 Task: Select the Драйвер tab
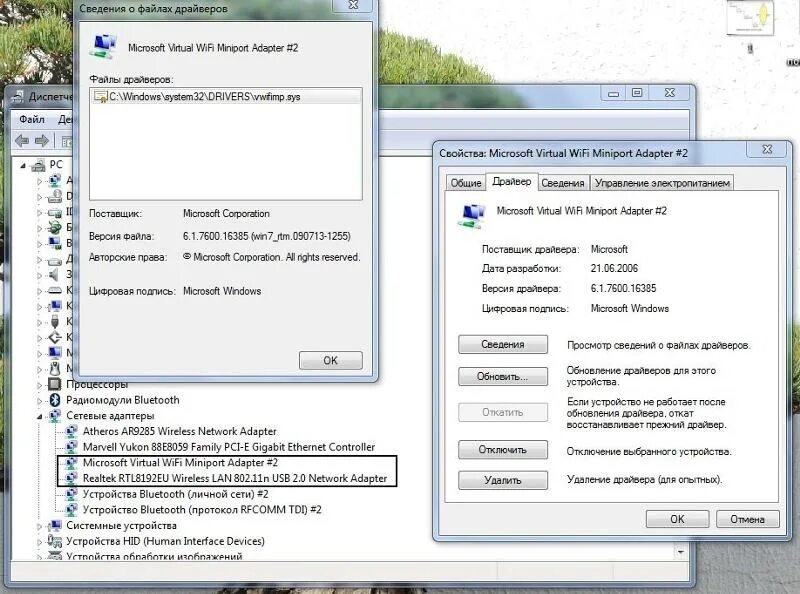[x=512, y=182]
